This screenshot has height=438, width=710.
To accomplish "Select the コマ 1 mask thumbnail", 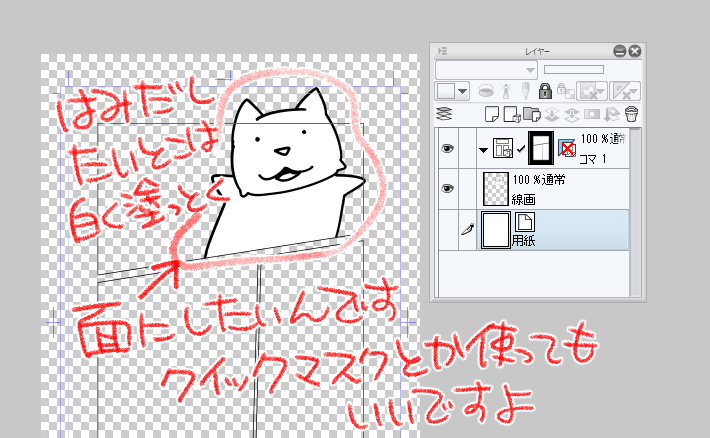I will [x=541, y=148].
